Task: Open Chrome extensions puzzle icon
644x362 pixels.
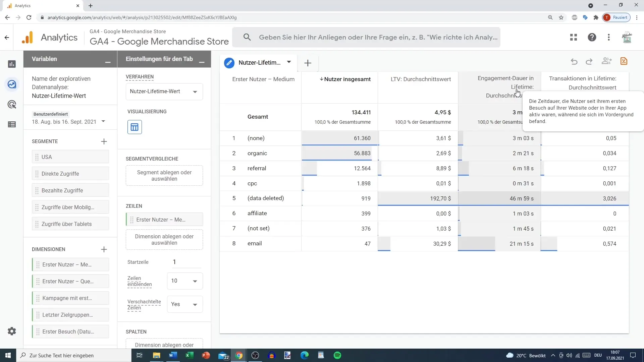Action: (596, 17)
